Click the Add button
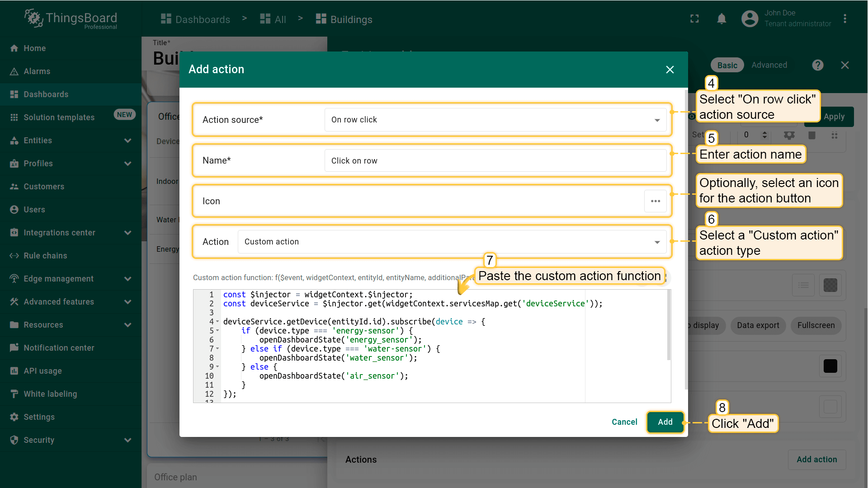 pos(665,422)
